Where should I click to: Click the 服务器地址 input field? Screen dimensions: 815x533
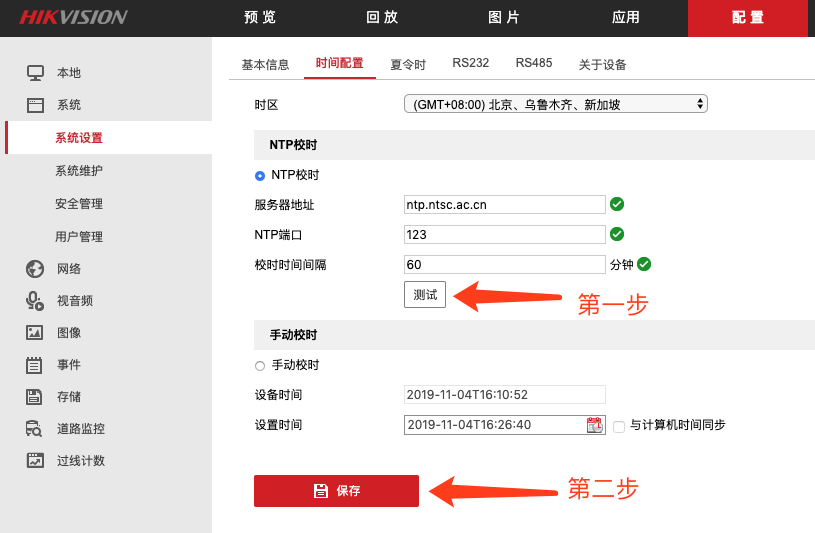505,205
